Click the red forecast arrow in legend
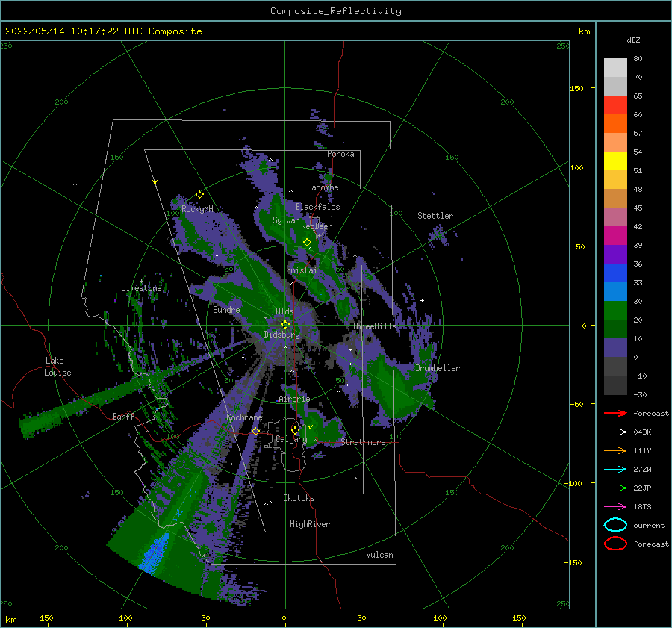 coord(615,413)
